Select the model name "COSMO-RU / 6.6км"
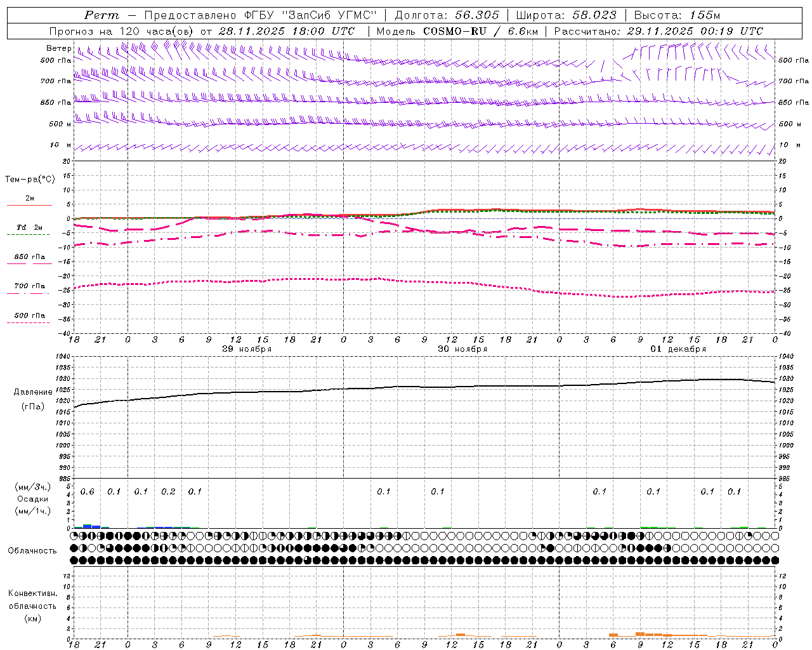Screen dimensions: 812x650 480,31
